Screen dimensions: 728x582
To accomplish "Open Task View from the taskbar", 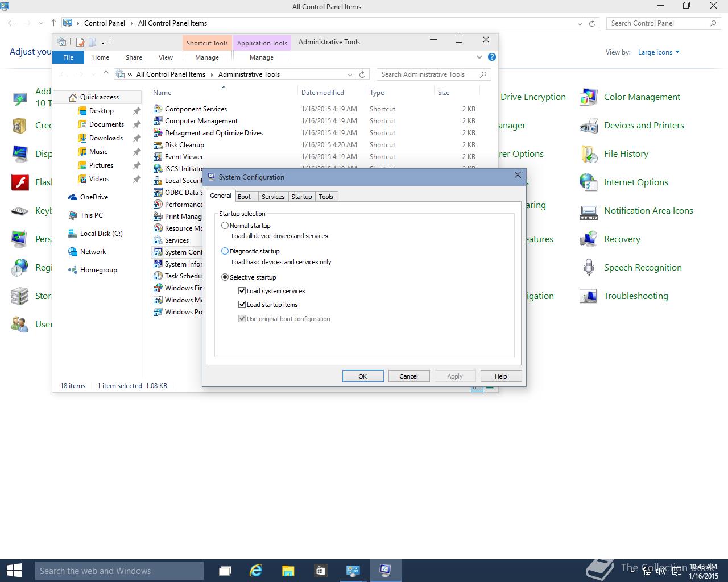I will (x=225, y=571).
